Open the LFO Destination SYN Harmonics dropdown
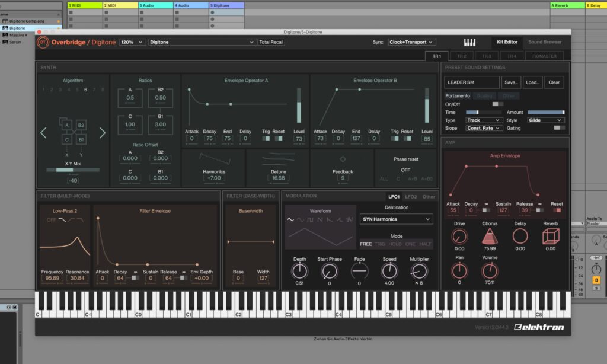 396,219
